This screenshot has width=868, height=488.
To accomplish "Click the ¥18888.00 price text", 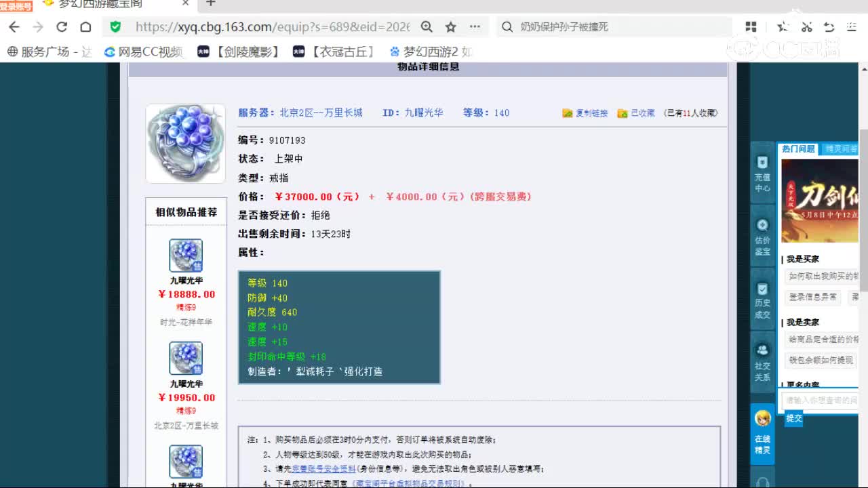I will tap(186, 294).
